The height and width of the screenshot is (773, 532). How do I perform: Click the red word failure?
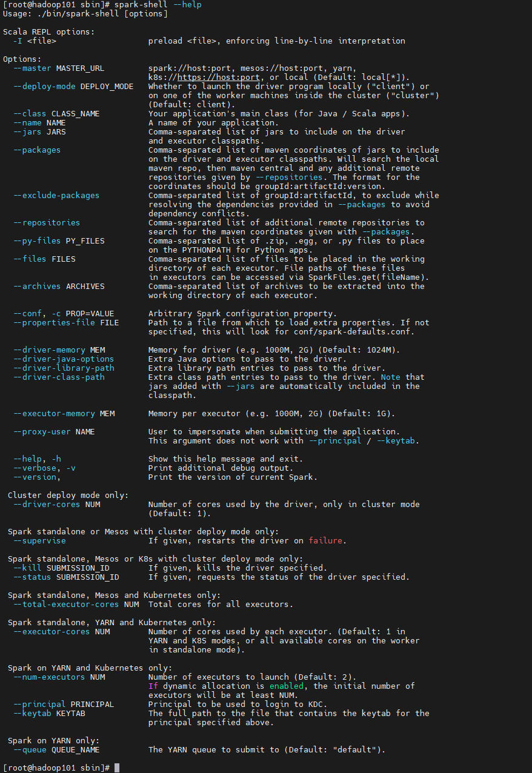coord(325,540)
